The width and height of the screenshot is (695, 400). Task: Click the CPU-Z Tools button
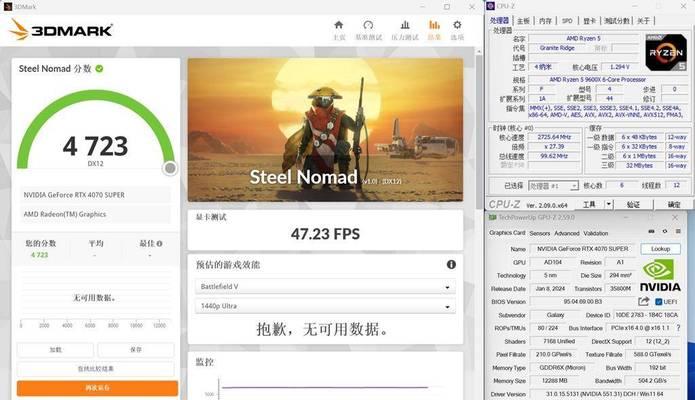click(x=590, y=204)
